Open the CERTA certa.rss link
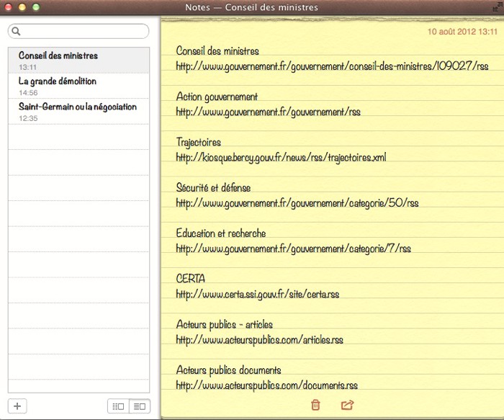 pyautogui.click(x=258, y=294)
